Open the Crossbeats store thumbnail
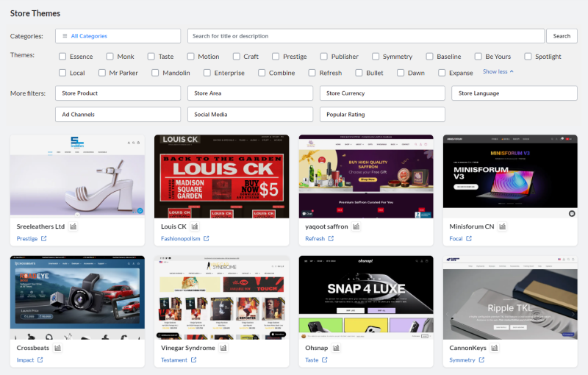Viewport: 588px width, 375px height. [77, 298]
